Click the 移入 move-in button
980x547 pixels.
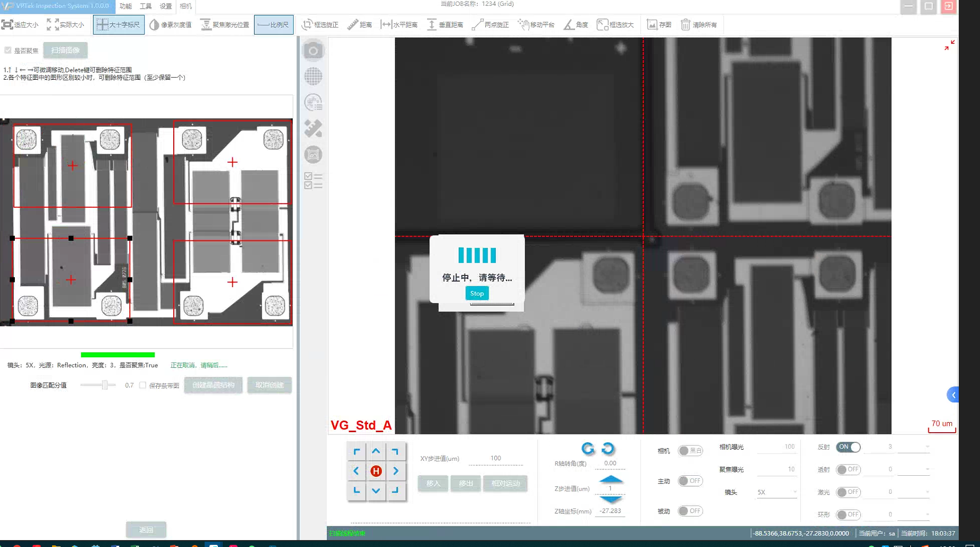[x=433, y=483]
